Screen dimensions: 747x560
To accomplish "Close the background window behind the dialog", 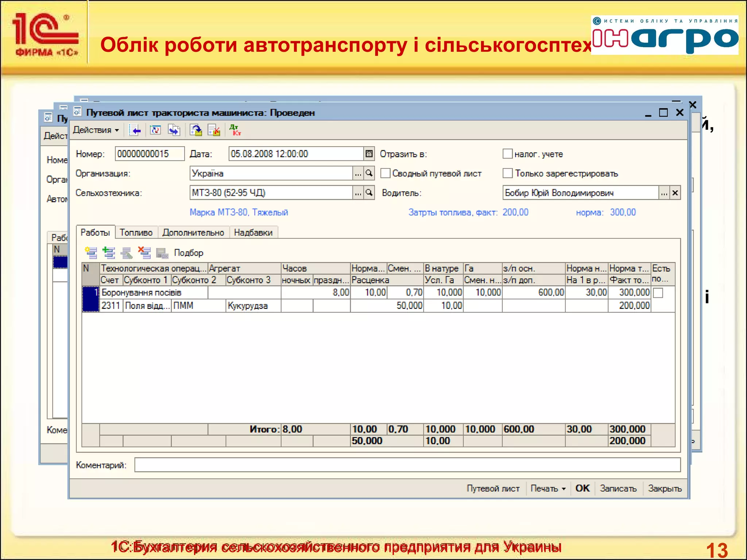I will [693, 105].
